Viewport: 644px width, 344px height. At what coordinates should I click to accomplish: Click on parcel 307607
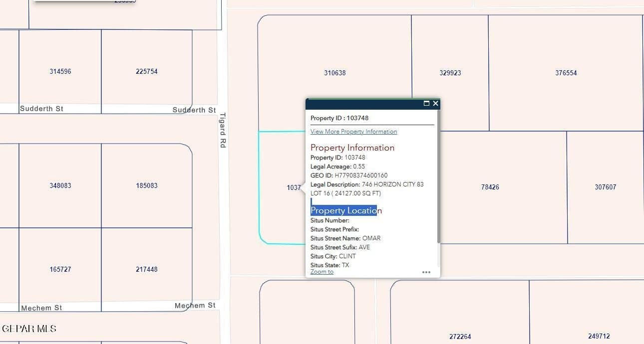coord(605,187)
